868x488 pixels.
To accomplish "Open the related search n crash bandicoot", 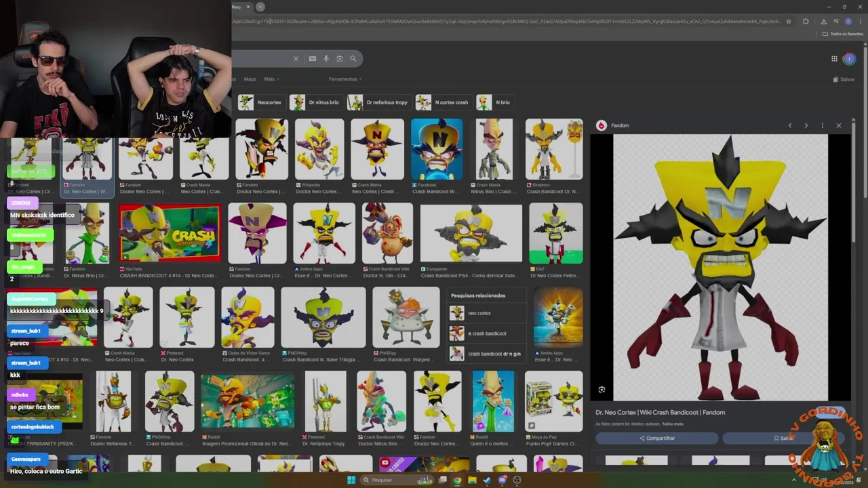I will pyautogui.click(x=487, y=333).
